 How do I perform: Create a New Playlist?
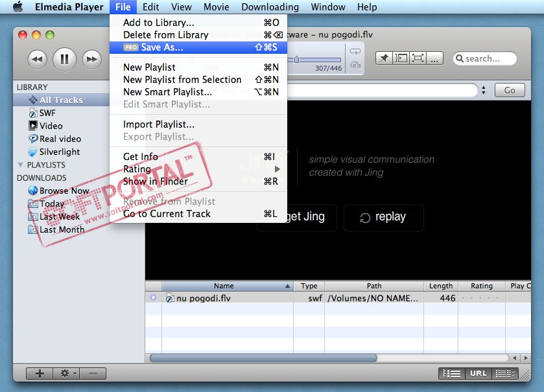pos(198,67)
